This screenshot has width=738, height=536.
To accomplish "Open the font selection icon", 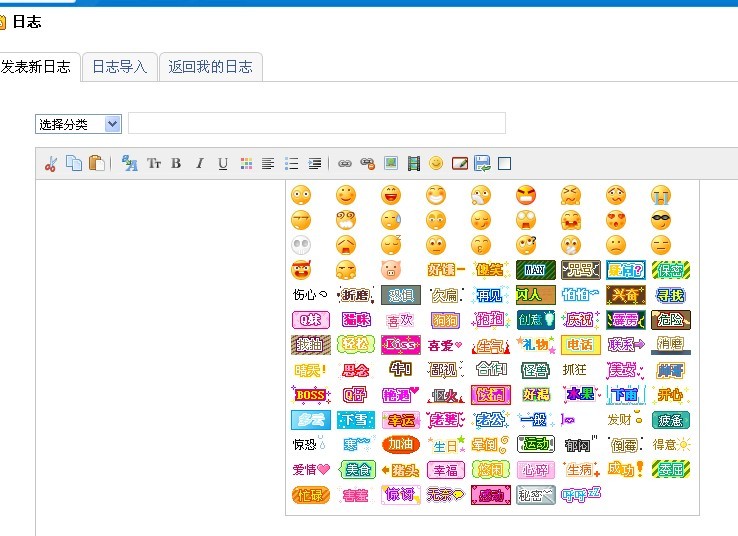I will coord(129,163).
